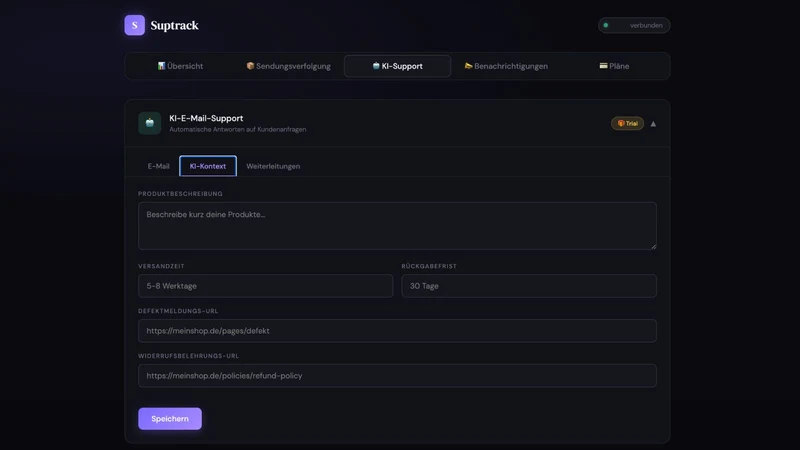Click the verbunden status pill
Image resolution: width=800 pixels, height=450 pixels.
(x=634, y=25)
